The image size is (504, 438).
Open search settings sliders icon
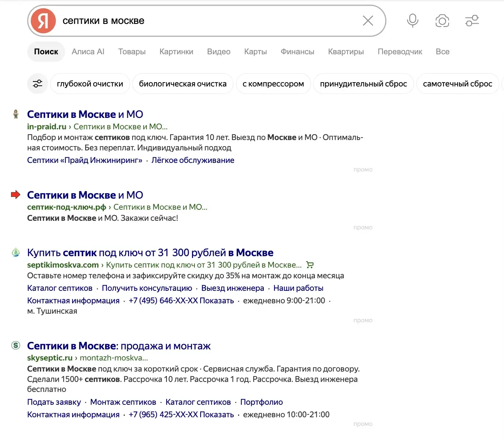point(472,21)
